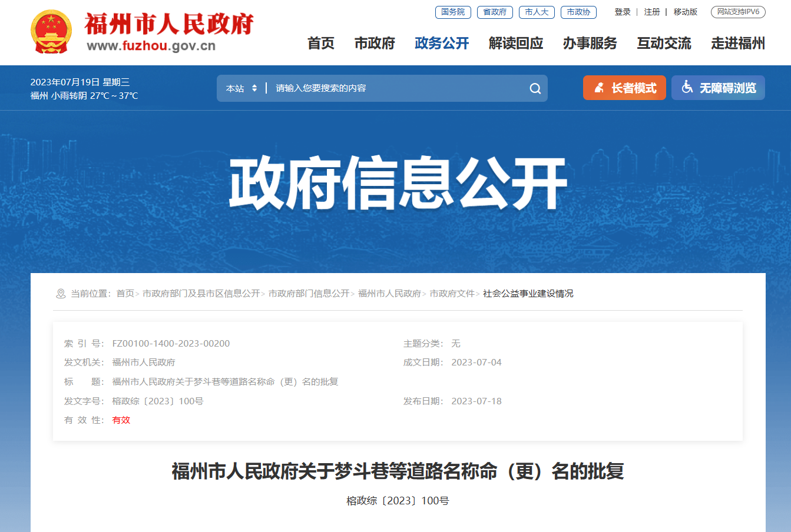Click the 登录 login link
791x532 pixels.
623,12
